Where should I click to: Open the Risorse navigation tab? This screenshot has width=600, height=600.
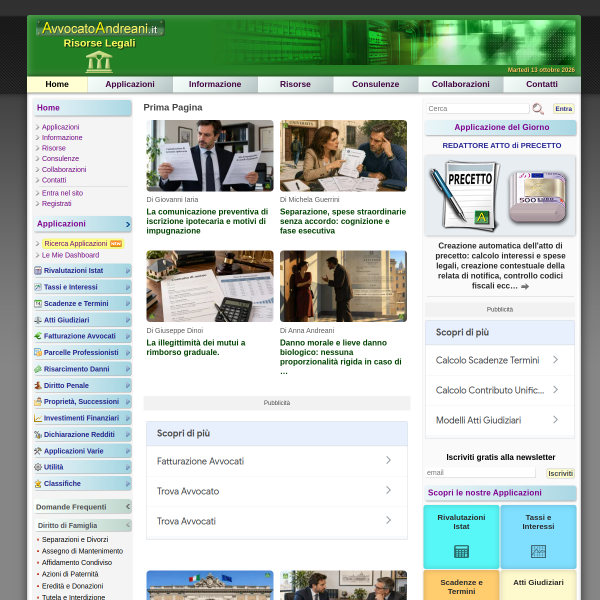(x=295, y=84)
